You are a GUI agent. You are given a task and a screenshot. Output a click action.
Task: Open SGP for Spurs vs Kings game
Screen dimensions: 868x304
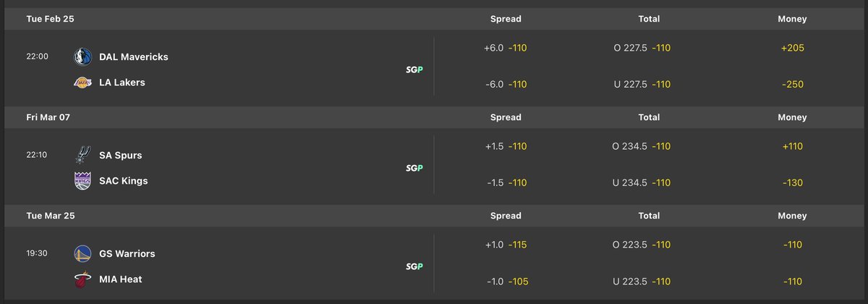(x=414, y=168)
